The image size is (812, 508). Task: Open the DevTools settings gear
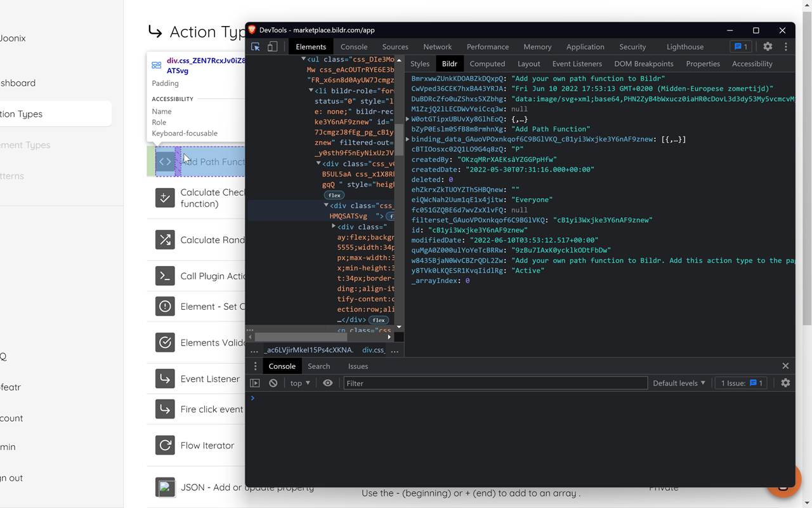coord(768,46)
